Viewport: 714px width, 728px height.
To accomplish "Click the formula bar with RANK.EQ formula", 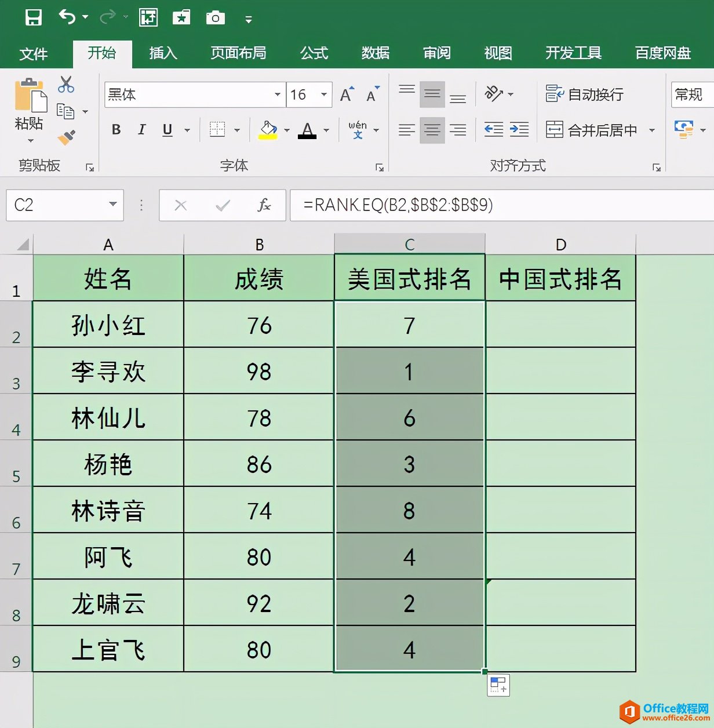I will point(502,205).
